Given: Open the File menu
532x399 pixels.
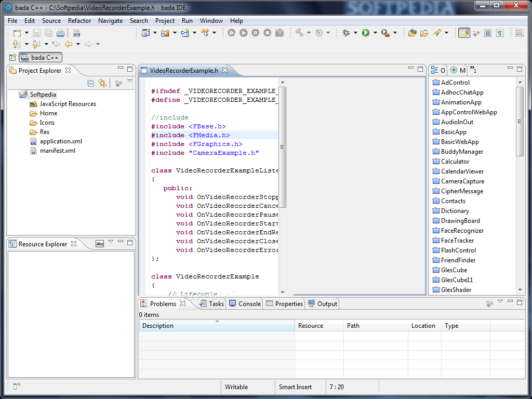Looking at the screenshot, I should point(12,21).
